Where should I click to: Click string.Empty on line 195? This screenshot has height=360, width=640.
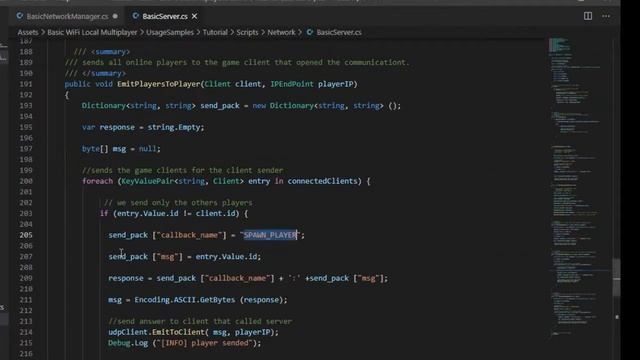point(173,127)
